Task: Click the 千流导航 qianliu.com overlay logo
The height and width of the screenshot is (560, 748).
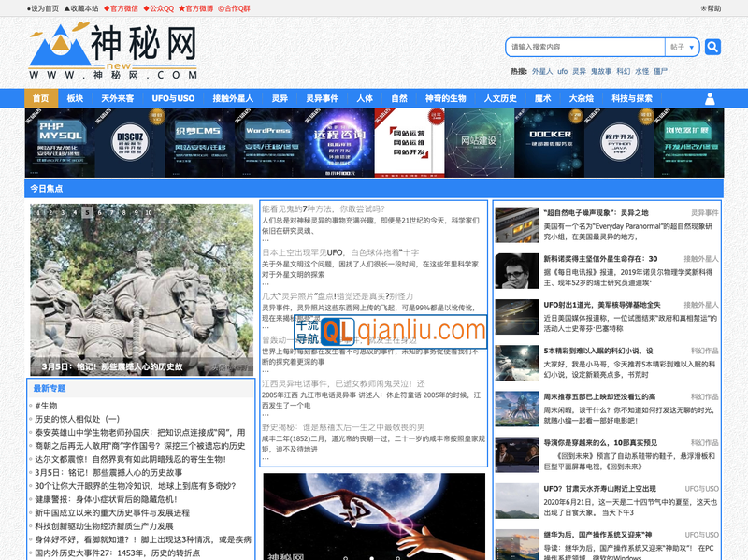Action: click(391, 330)
